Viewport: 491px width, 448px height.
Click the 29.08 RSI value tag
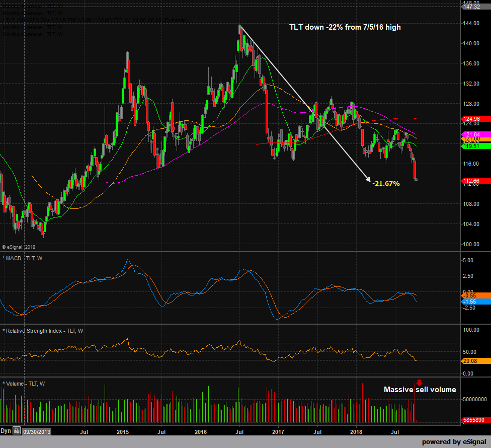coord(476,361)
